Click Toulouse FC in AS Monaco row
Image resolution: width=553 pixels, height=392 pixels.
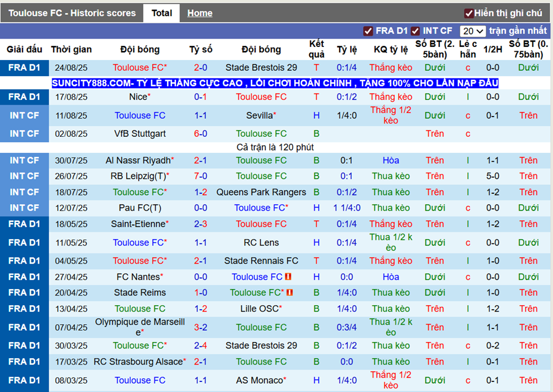[140, 380]
